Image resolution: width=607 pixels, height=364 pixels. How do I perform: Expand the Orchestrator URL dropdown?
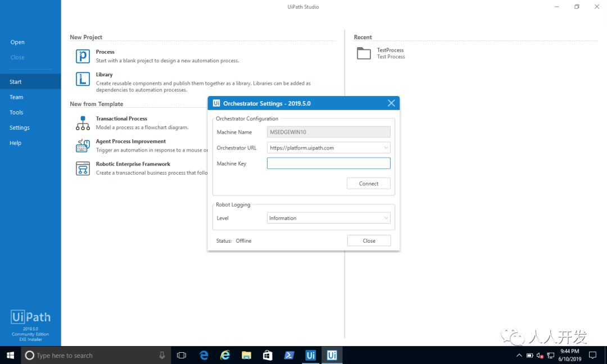coord(386,148)
